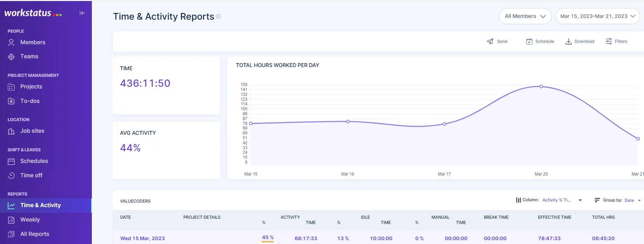This screenshot has width=644, height=244.
Task: Click total time value 436:11:50
Action: [145, 83]
